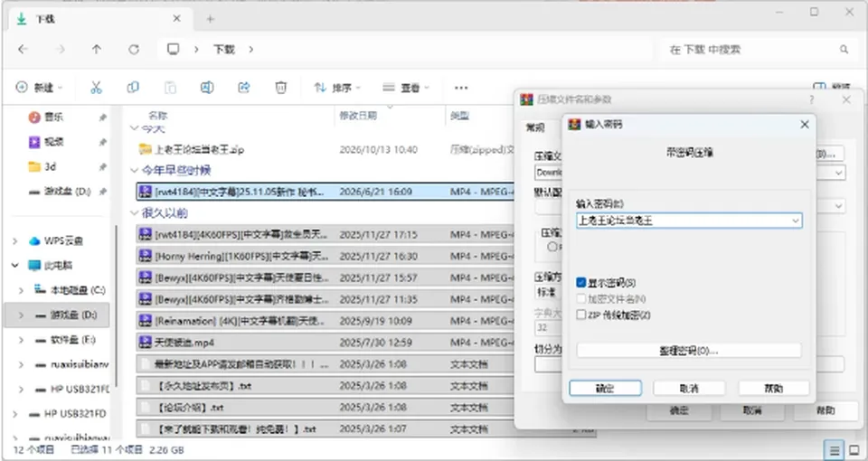Click the PC icon in address bar
The image size is (868, 461).
click(174, 49)
